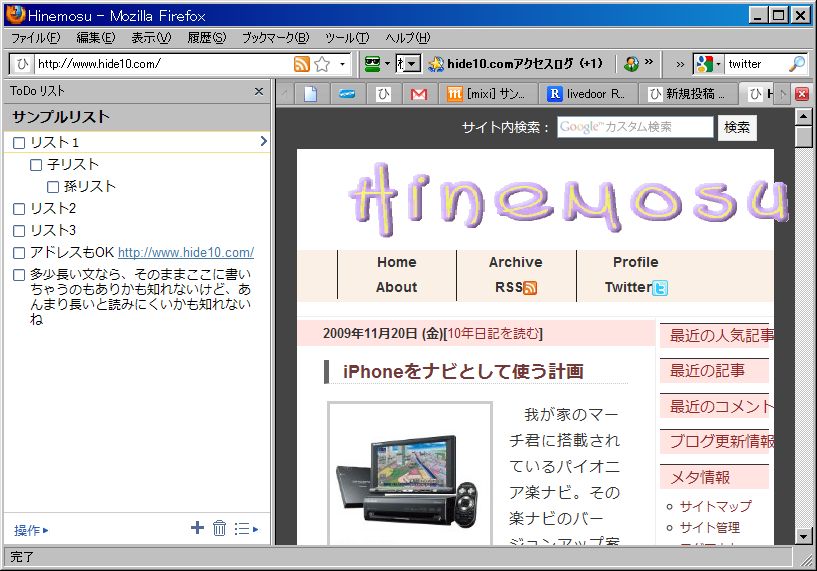
Task: Open the 操作 actions menu in sidebar
Action: (31, 530)
